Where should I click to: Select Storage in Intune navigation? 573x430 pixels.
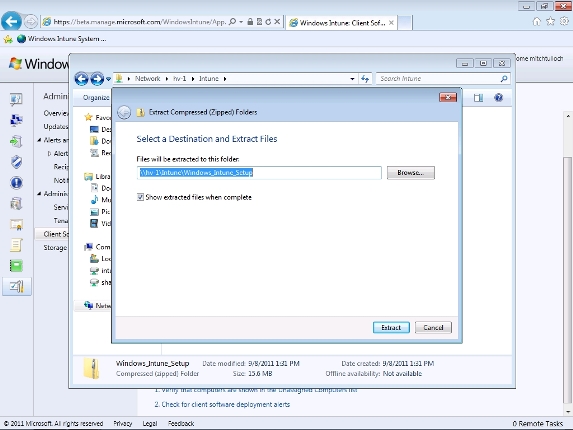(x=55, y=247)
